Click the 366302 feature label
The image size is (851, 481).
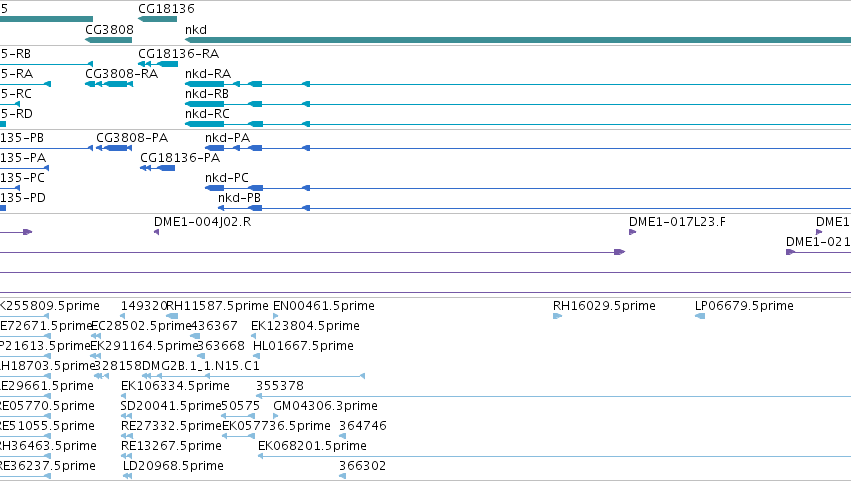click(x=363, y=466)
